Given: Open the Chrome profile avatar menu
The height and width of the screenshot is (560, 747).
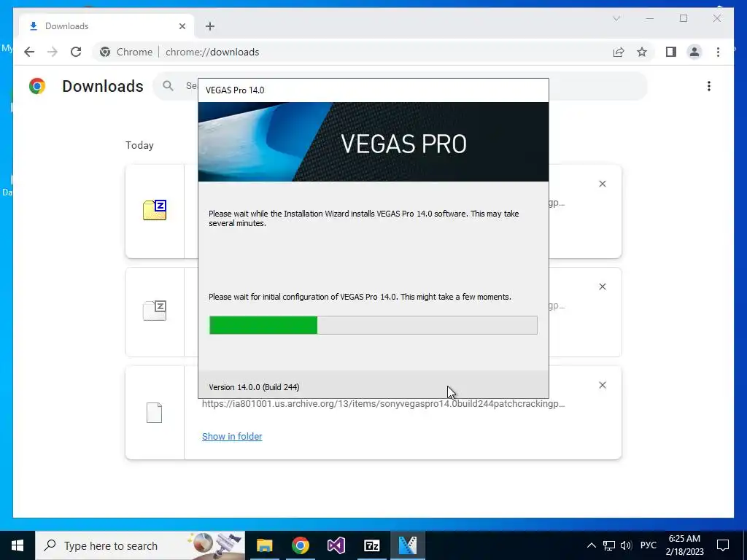Looking at the screenshot, I should [x=694, y=52].
